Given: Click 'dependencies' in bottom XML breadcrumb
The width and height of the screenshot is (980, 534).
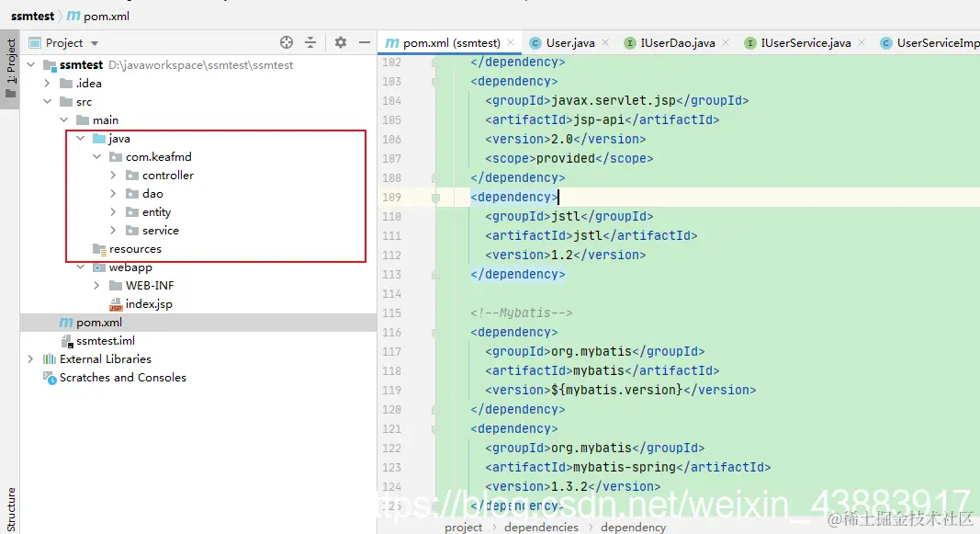Looking at the screenshot, I should coord(541,528).
